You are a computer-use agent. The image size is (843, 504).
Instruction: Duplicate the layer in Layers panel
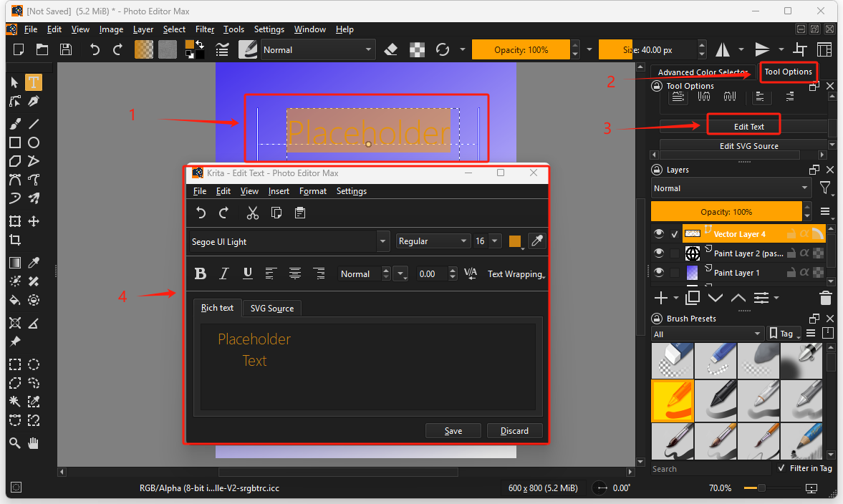(693, 298)
